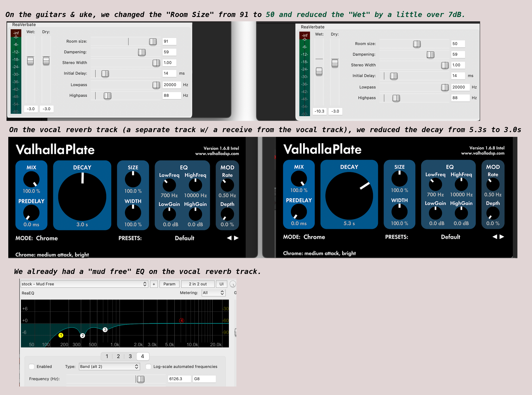Click the DECAY knob showing 5.3 s
Viewport: 532px width, 395px height.
click(x=349, y=196)
